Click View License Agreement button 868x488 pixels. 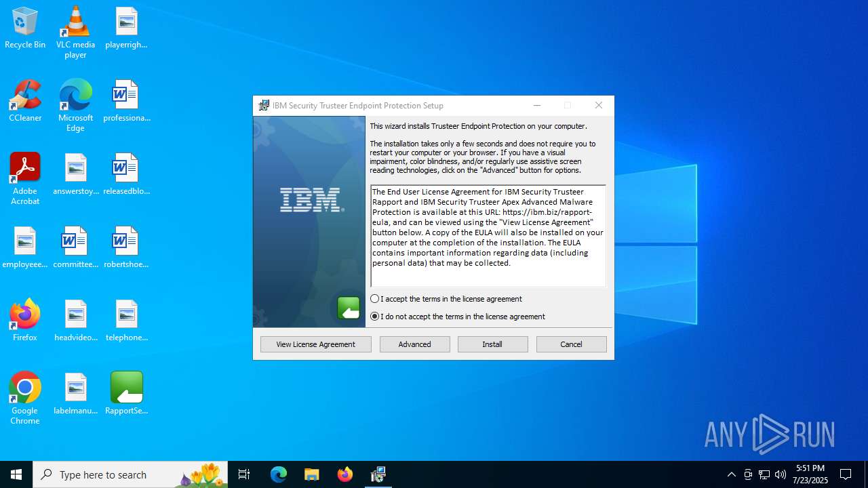pos(316,344)
